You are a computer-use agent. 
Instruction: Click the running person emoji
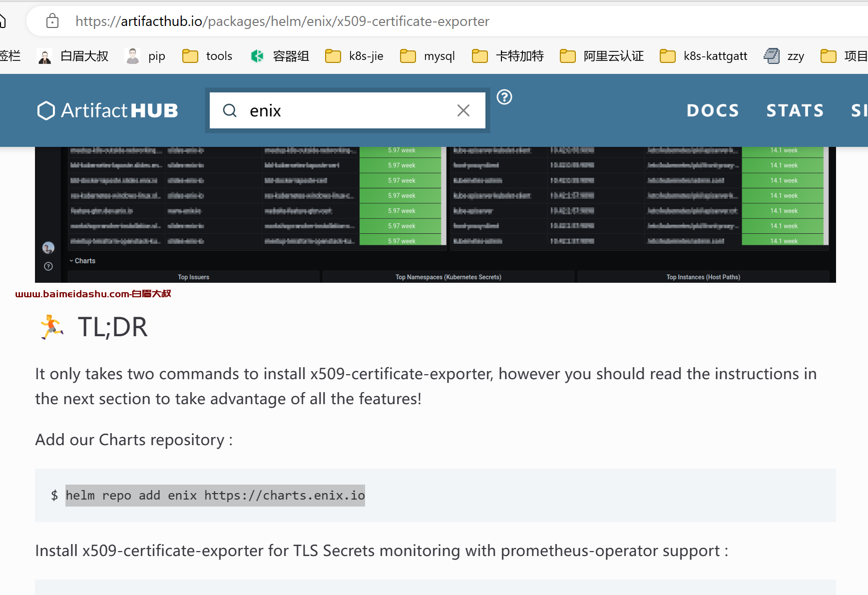(52, 327)
